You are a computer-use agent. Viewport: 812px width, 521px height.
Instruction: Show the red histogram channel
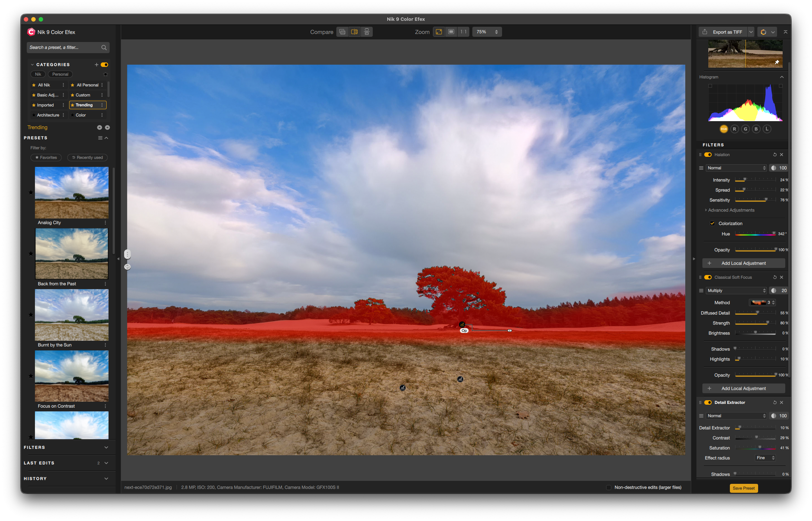[734, 129]
